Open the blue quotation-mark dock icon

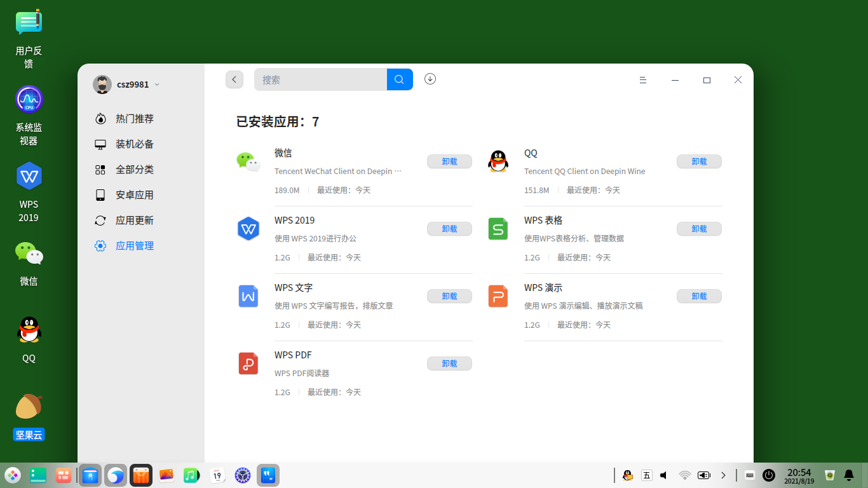(268, 475)
